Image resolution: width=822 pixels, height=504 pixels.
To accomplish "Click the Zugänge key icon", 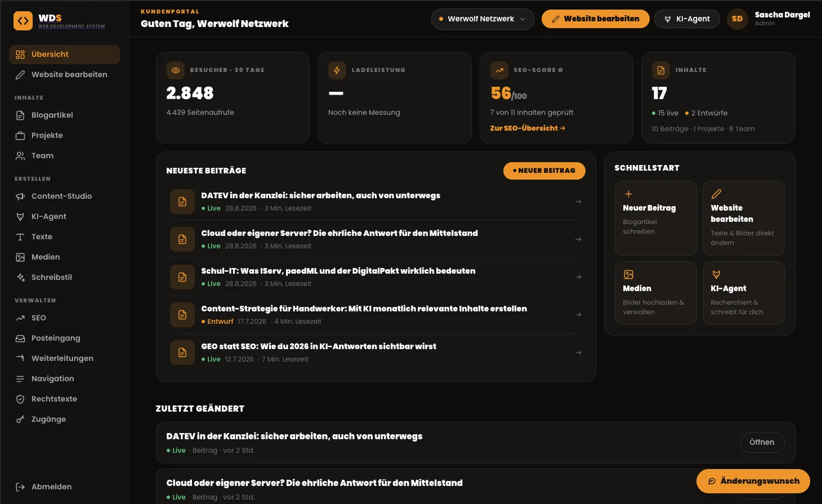I will (x=20, y=420).
